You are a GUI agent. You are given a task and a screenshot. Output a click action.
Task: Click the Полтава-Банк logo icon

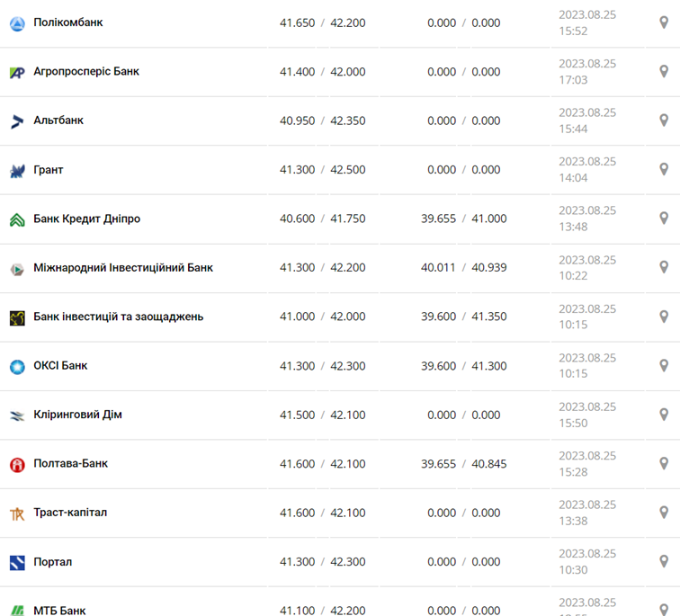tap(17, 465)
